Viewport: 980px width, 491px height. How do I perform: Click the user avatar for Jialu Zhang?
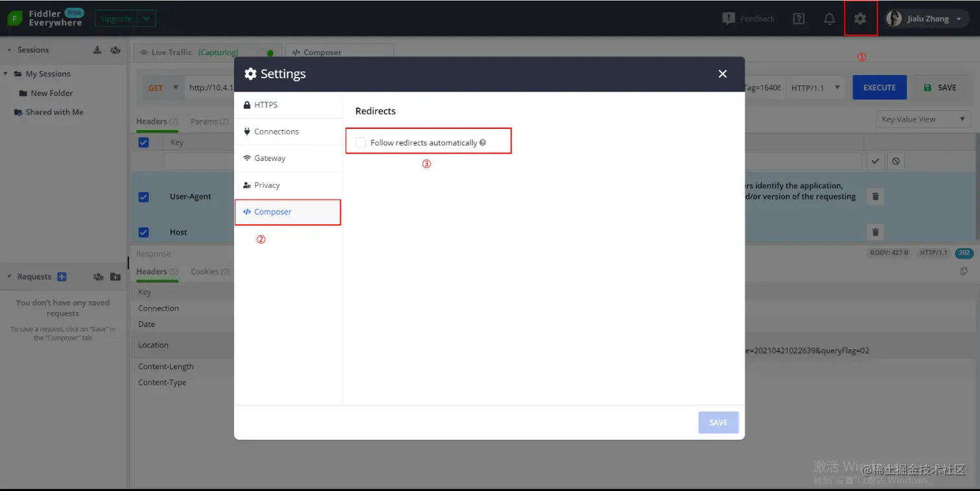click(x=894, y=19)
